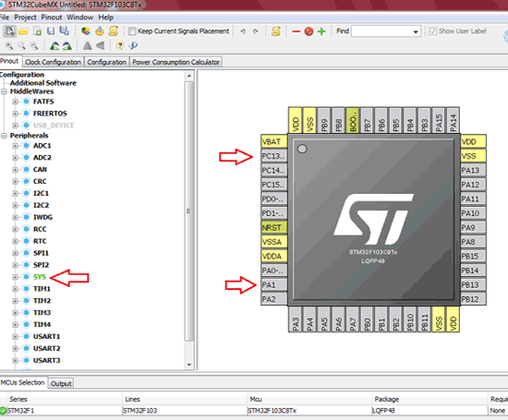This screenshot has height=420, width=508.
Task: Click the green plus icon
Action: pos(321,31)
